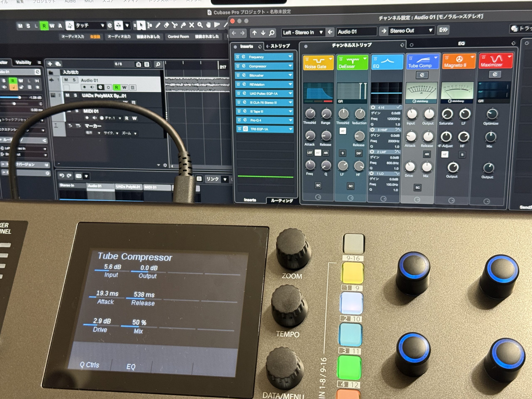
Task: Click the track list settings gear icon
Action: tap(165, 165)
